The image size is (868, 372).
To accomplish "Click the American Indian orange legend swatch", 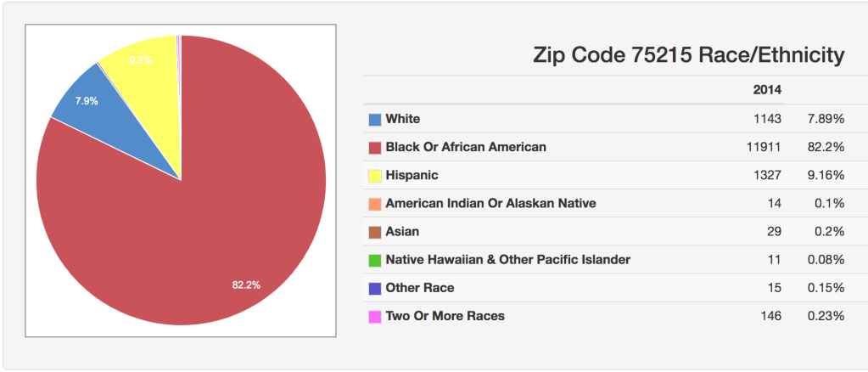I will pyautogui.click(x=375, y=204).
